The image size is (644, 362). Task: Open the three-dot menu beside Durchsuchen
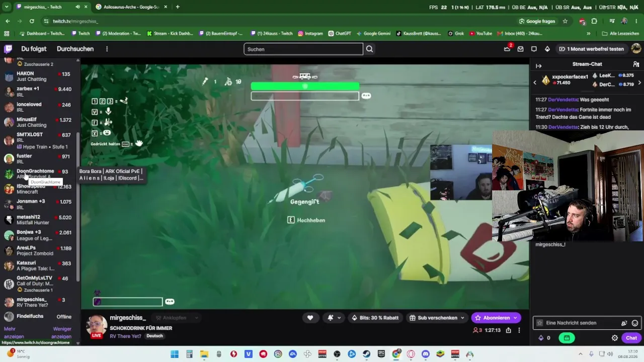pos(107,49)
